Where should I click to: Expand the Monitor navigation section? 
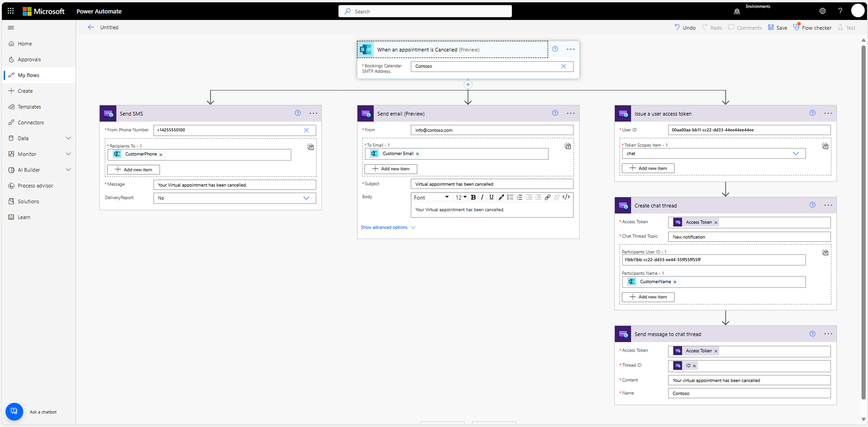pos(68,154)
